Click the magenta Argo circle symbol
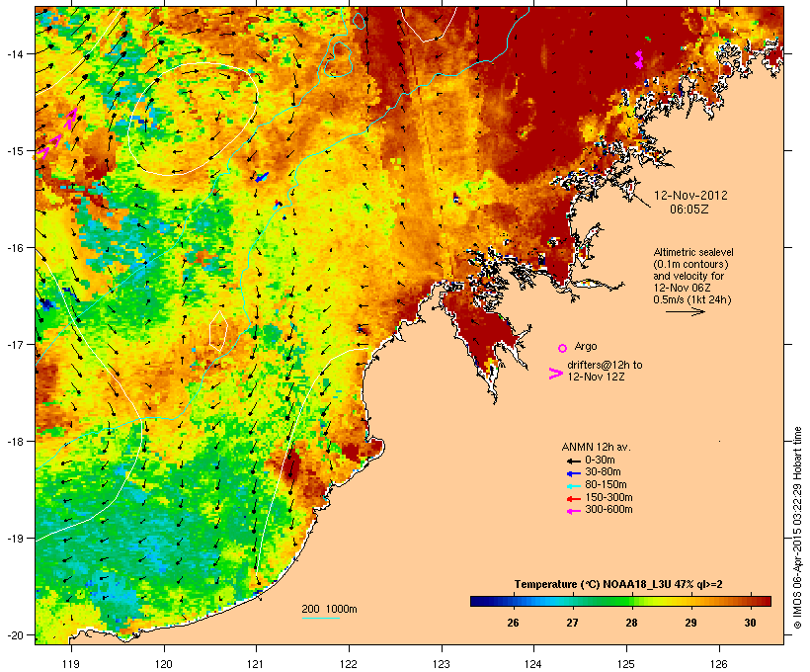 tap(563, 348)
